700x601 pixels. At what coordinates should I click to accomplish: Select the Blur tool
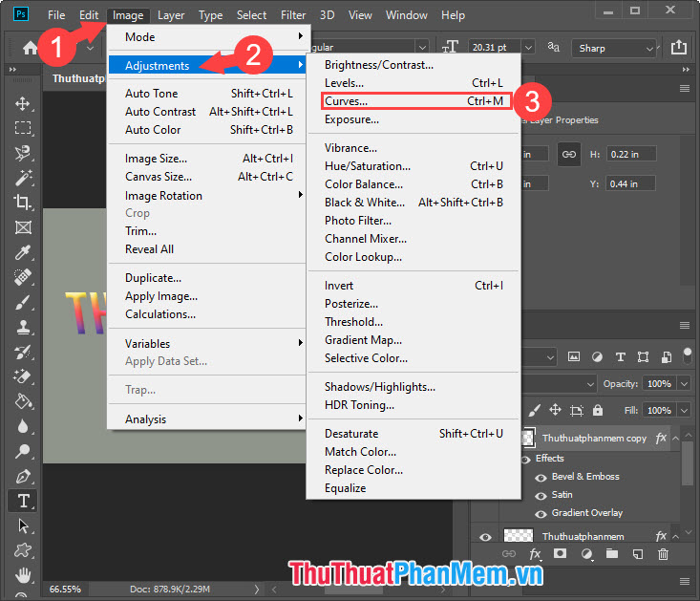(x=22, y=426)
